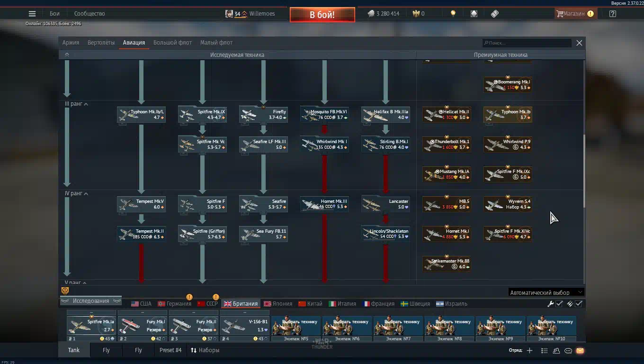Select the Tank preset tab

coord(74,350)
